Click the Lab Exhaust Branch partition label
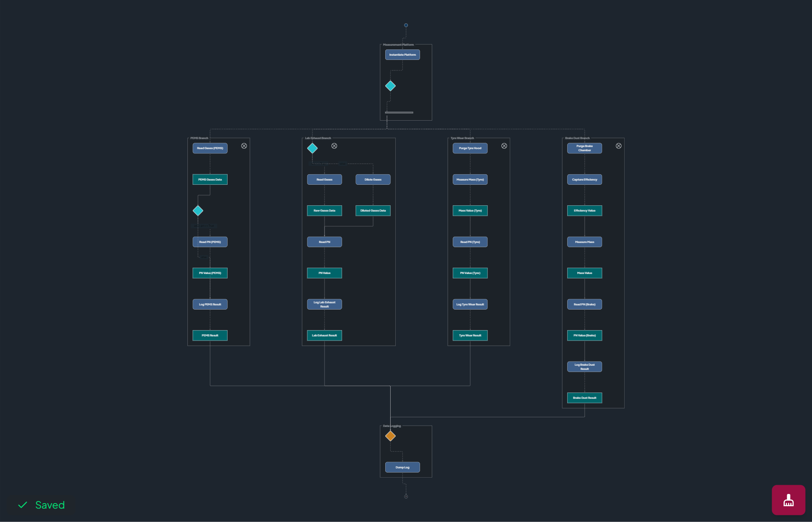Image resolution: width=812 pixels, height=522 pixels. tap(318, 138)
